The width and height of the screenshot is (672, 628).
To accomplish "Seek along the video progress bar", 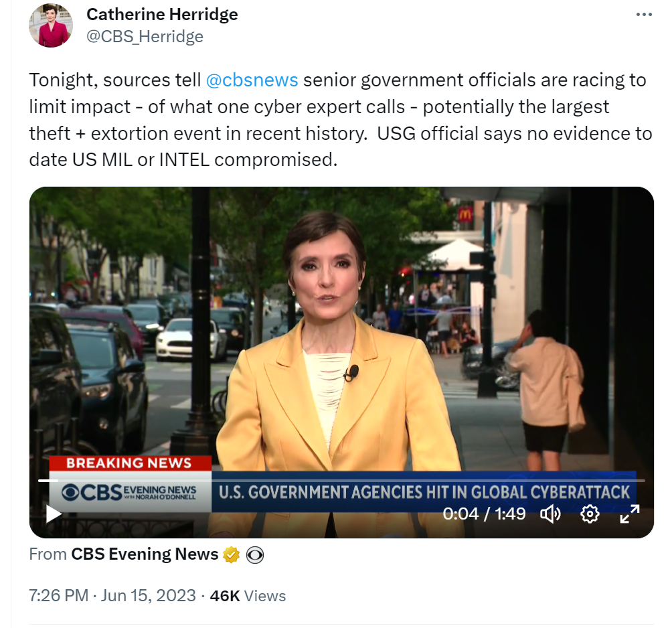I will [x=341, y=481].
